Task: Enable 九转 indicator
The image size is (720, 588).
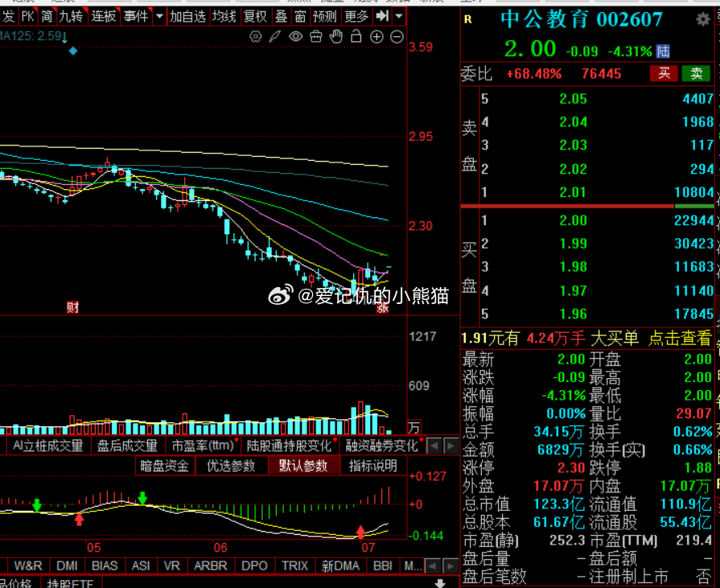Action: point(71,17)
